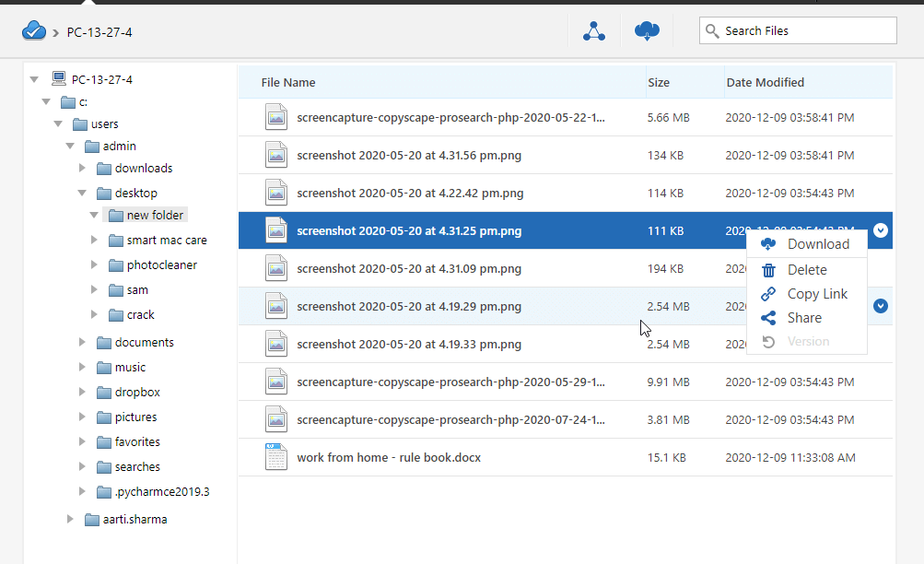This screenshot has height=564, width=924.
Task: Click the image icon of copyscape 2020-07-24 file
Action: (275, 419)
